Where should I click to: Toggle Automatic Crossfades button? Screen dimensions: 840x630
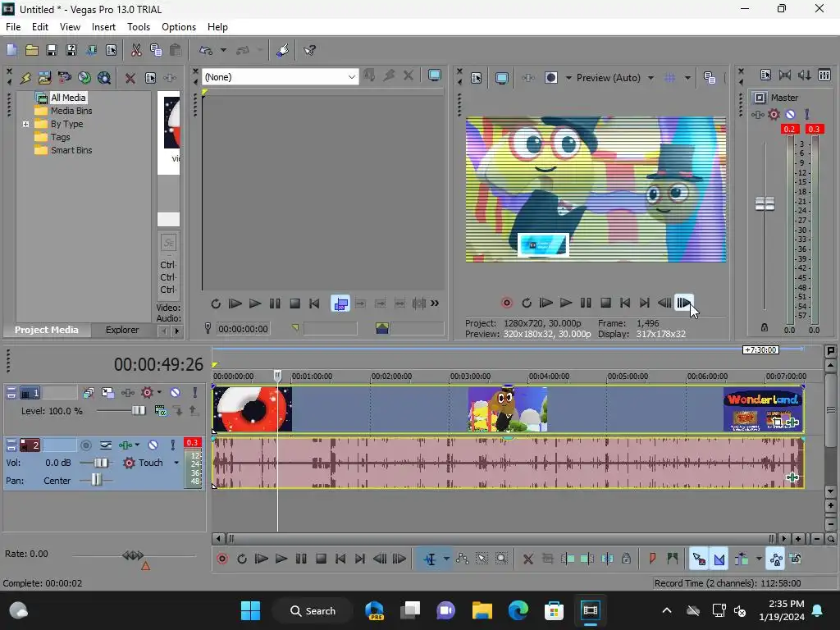pos(719,559)
